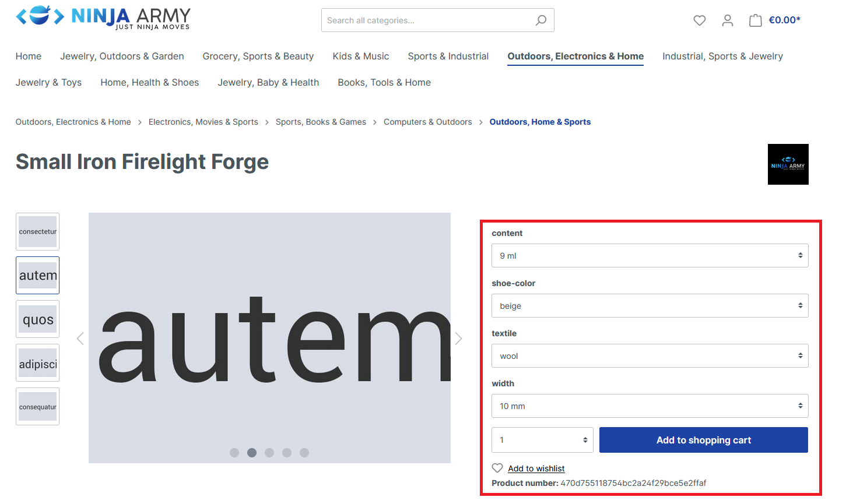Jump to first gallery dot
This screenshot has height=504, width=867.
tap(234, 453)
